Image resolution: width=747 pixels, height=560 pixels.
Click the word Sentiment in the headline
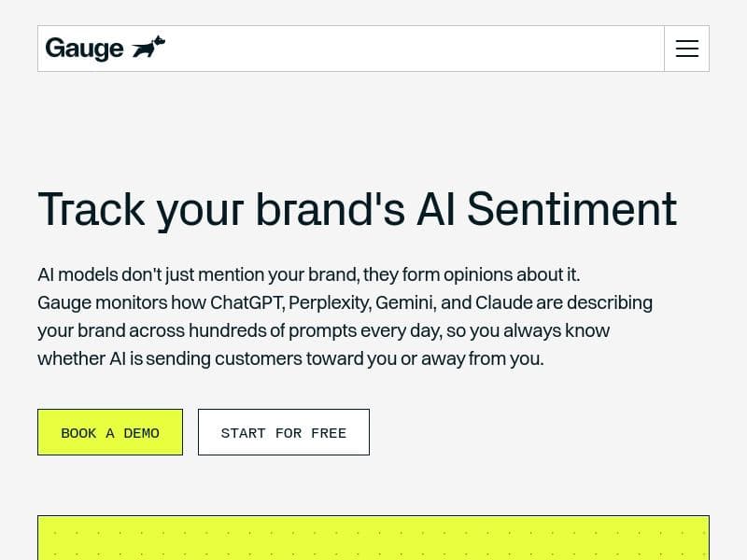tap(571, 209)
